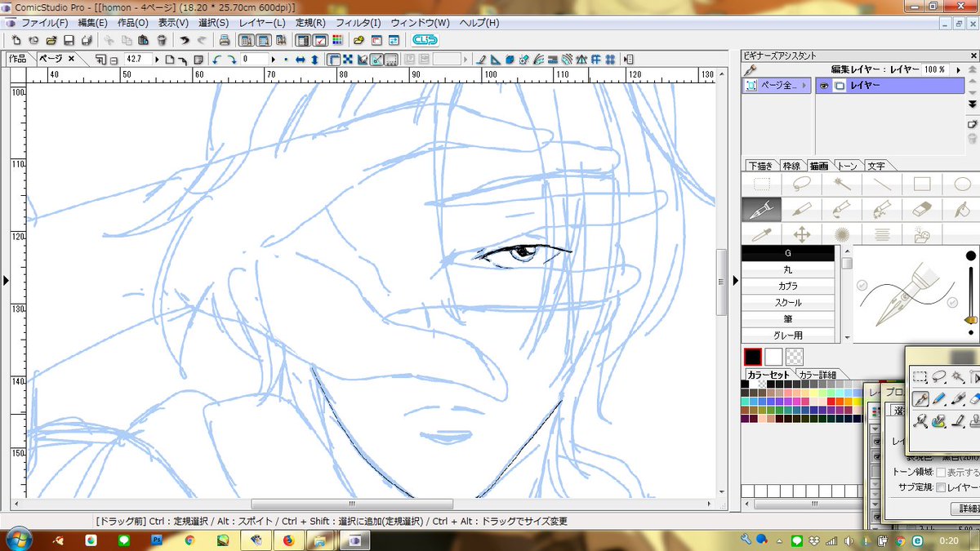Screen dimensions: 980x551
Task: Open ファイル(F) menu
Action: pos(44,23)
